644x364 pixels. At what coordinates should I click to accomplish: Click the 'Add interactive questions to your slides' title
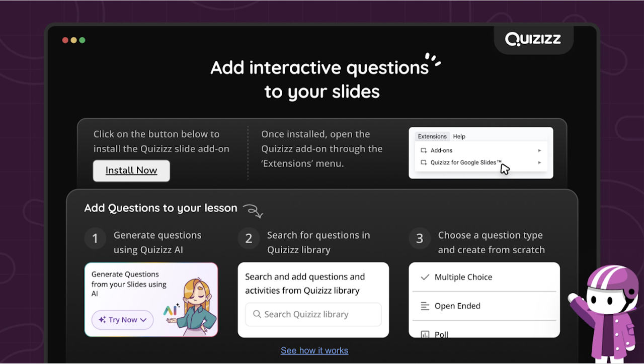pyautogui.click(x=321, y=79)
